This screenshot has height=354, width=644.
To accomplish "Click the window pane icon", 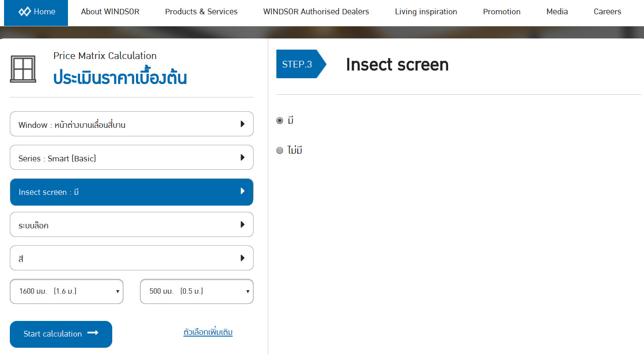I will click(23, 69).
